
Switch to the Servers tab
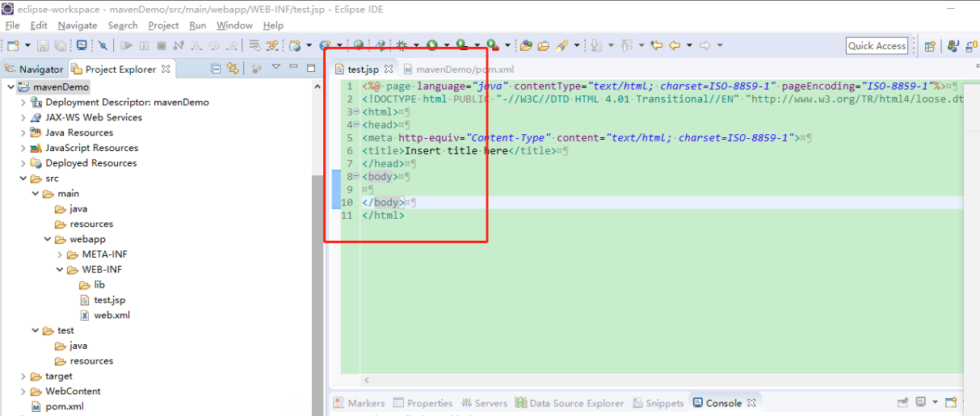[x=484, y=403]
